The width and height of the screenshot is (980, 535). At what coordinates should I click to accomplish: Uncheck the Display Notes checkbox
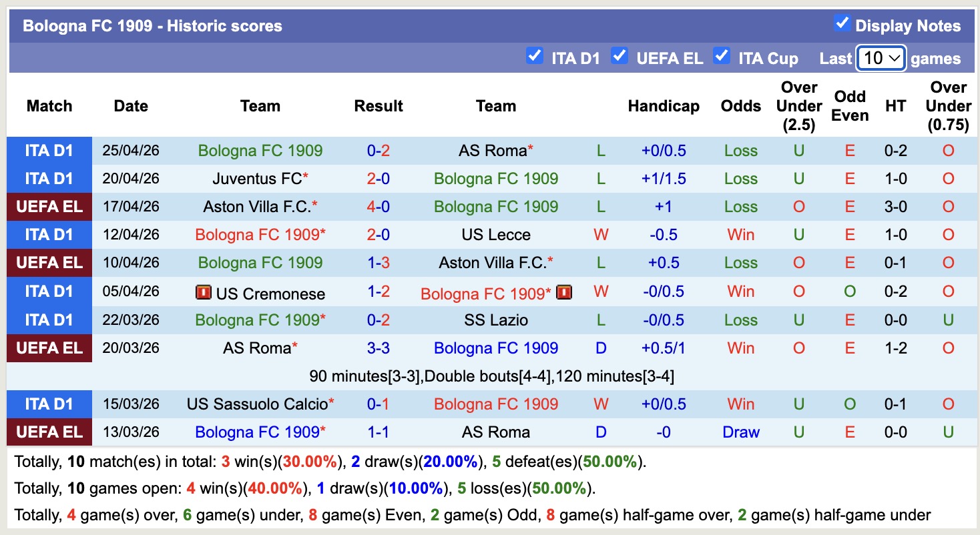[842, 23]
